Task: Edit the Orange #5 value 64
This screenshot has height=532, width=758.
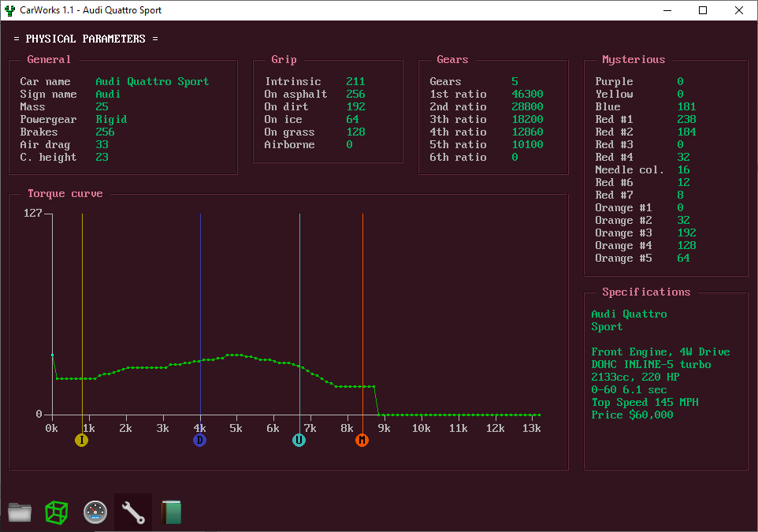Action: pos(684,258)
